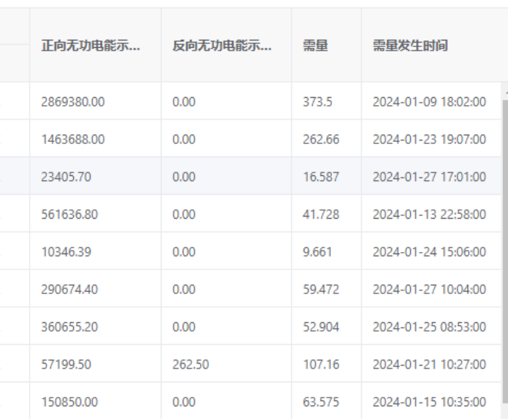
Task: Select the cell showing 2869380.00
Action: coord(72,102)
